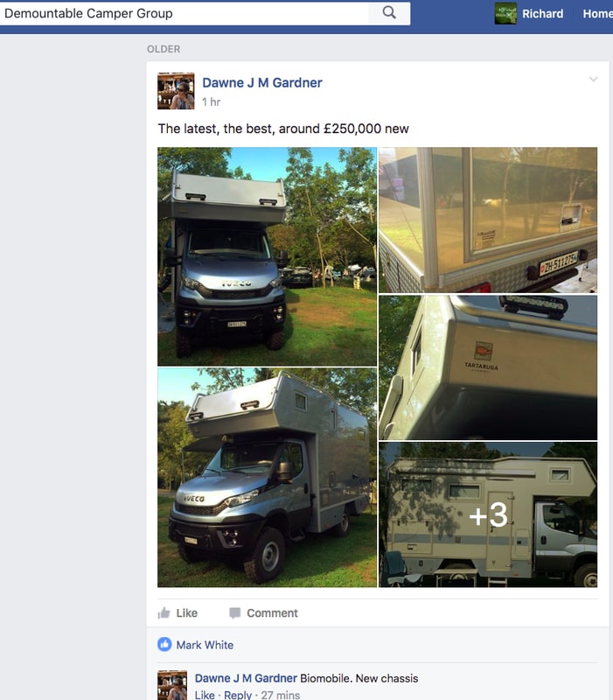Open Richard's profile avatar in header
This screenshot has width=613, height=700.
pyautogui.click(x=505, y=13)
